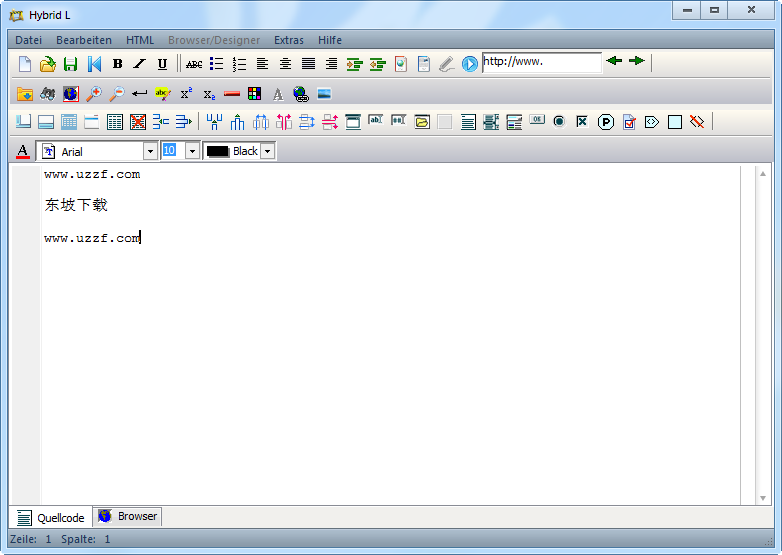Click the Chinese text line 东坡下载
Viewport: 782px width, 555px height.
pyautogui.click(x=76, y=205)
